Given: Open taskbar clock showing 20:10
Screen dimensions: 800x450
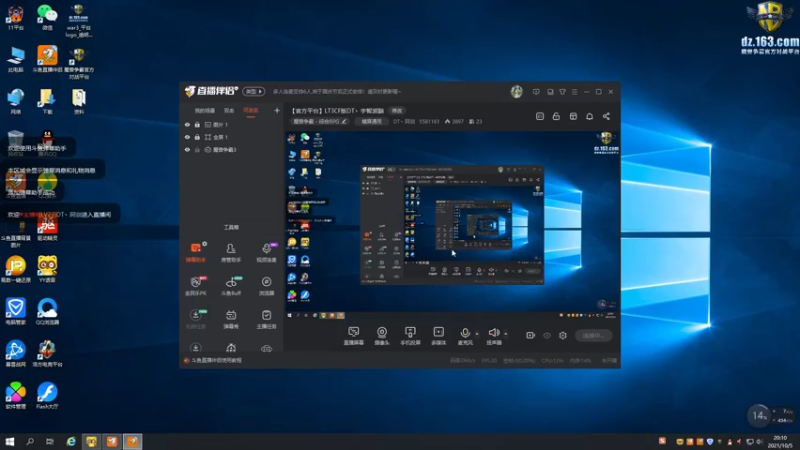Looking at the screenshot, I should pyautogui.click(x=780, y=441).
